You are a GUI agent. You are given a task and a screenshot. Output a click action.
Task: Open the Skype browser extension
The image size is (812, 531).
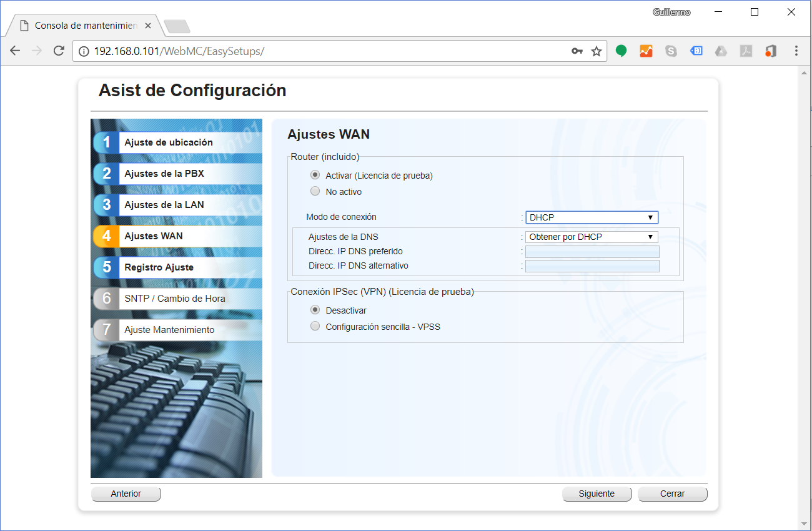(x=671, y=51)
